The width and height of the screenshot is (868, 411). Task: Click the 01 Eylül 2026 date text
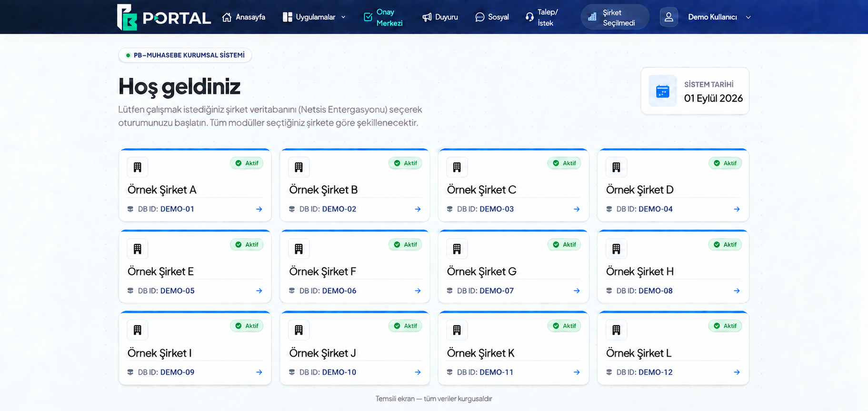(x=713, y=98)
